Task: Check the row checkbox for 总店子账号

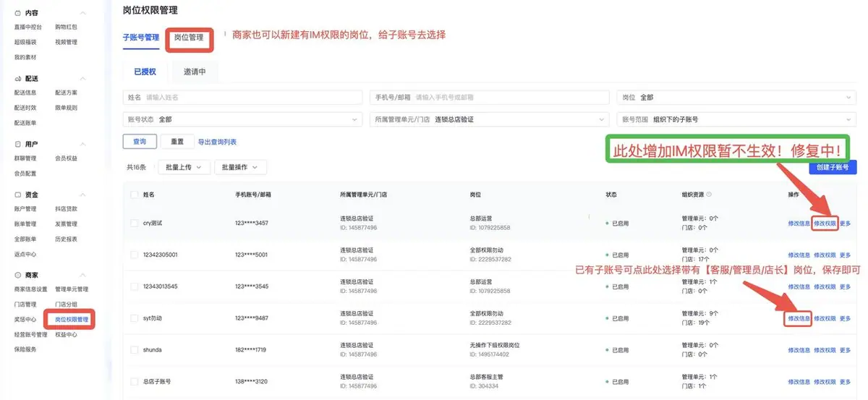Action: [x=134, y=381]
